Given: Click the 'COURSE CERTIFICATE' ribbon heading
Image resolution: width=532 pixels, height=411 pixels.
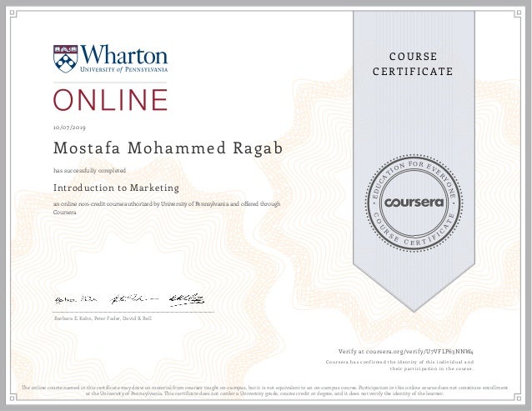Looking at the screenshot, I should pos(413,63).
